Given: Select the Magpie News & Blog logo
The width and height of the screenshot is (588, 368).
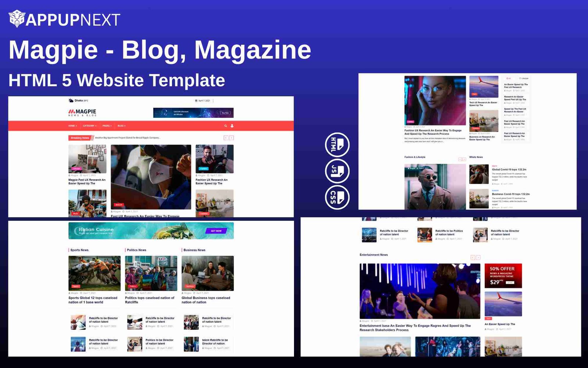Looking at the screenshot, I should tap(82, 112).
